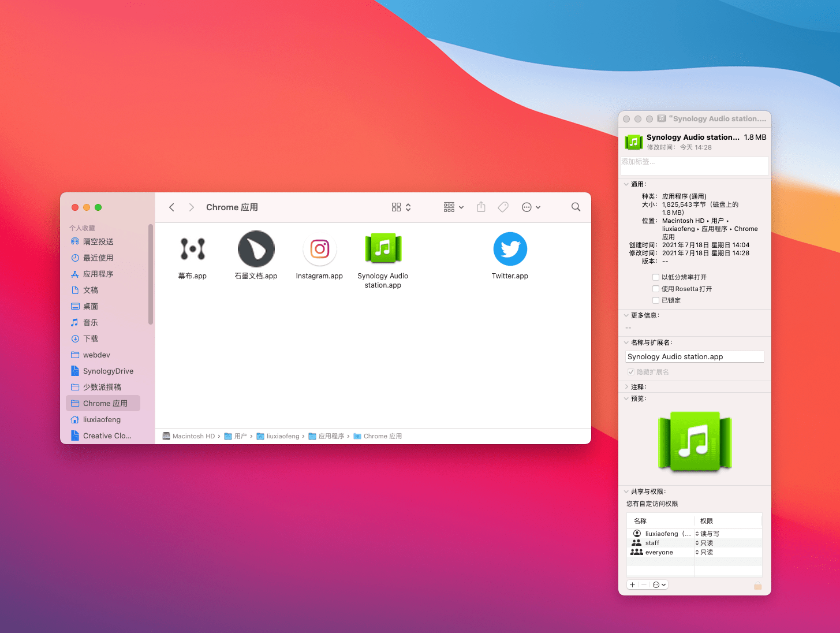Collapse the 共享与权限 section
The height and width of the screenshot is (633, 840).
tap(626, 491)
